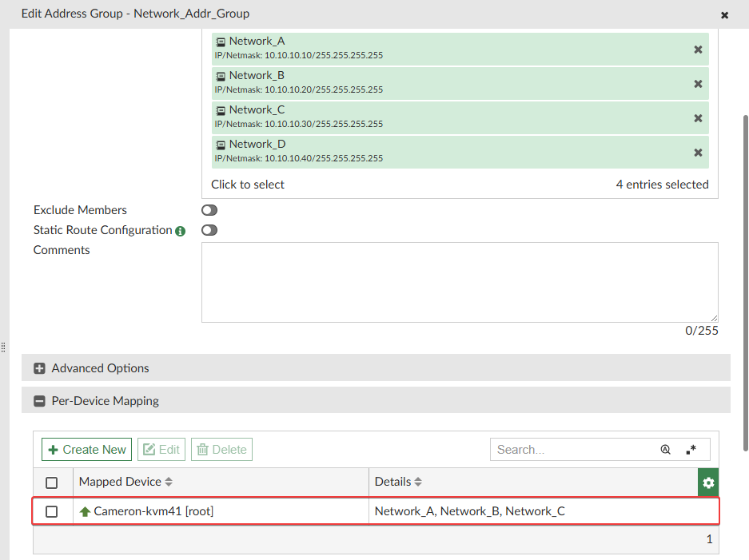749x560 pixels.
Task: Click the Delete button
Action: pos(221,450)
